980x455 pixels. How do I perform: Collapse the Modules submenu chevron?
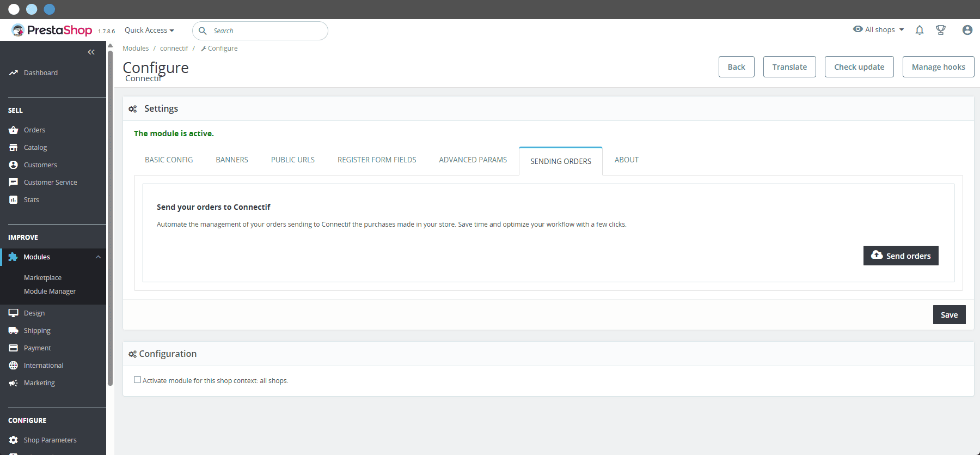pyautogui.click(x=98, y=257)
